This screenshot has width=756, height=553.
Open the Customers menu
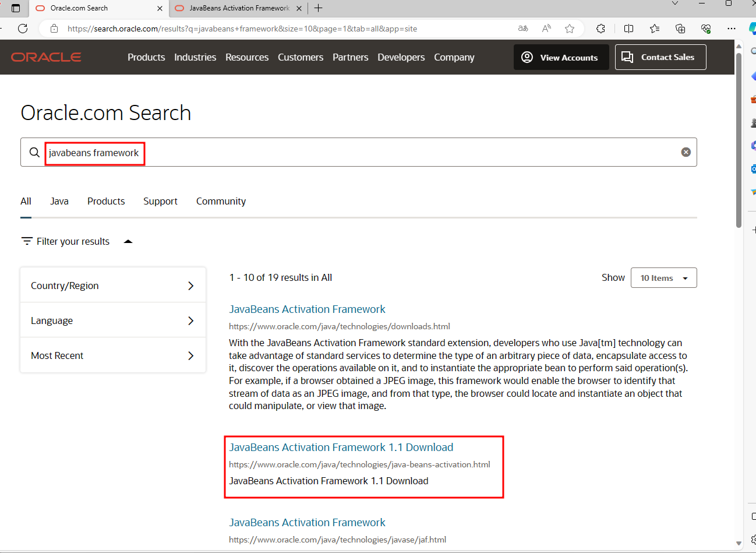pos(301,57)
